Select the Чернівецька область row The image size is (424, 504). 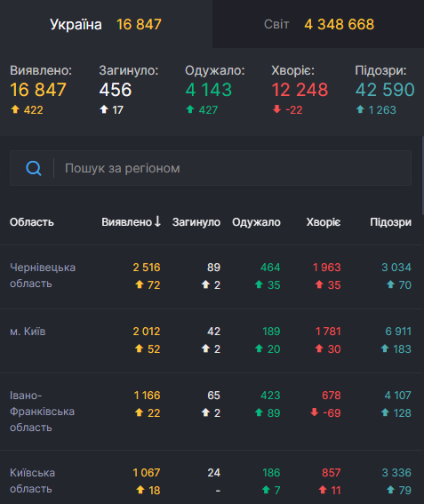point(211,276)
